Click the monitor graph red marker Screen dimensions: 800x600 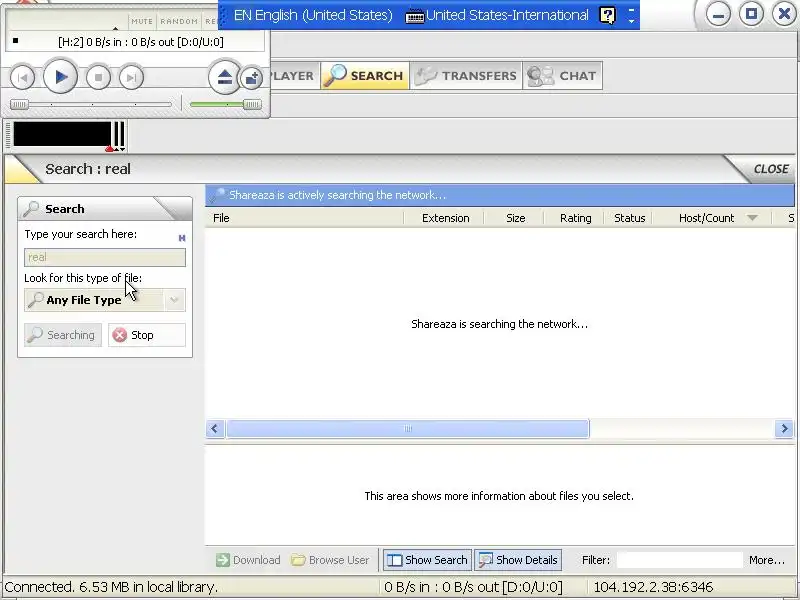(109, 149)
